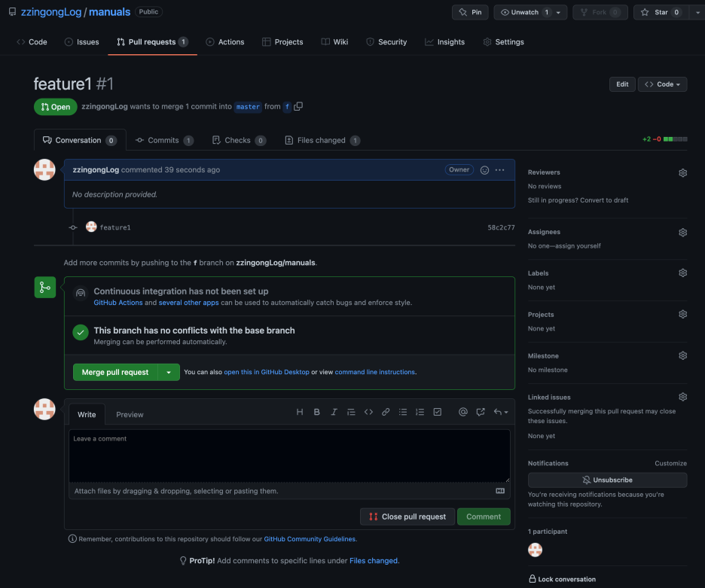Open the several other apps link
The image size is (705, 588).
click(188, 303)
